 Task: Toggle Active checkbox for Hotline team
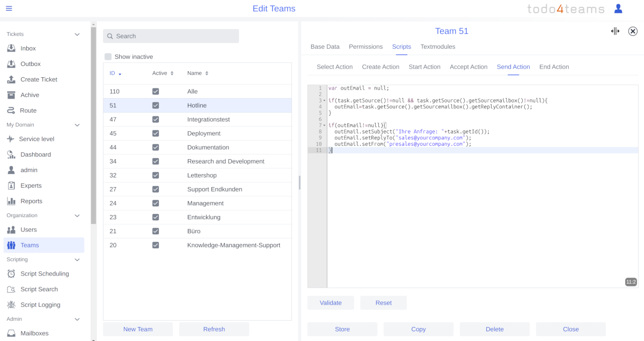[156, 106]
